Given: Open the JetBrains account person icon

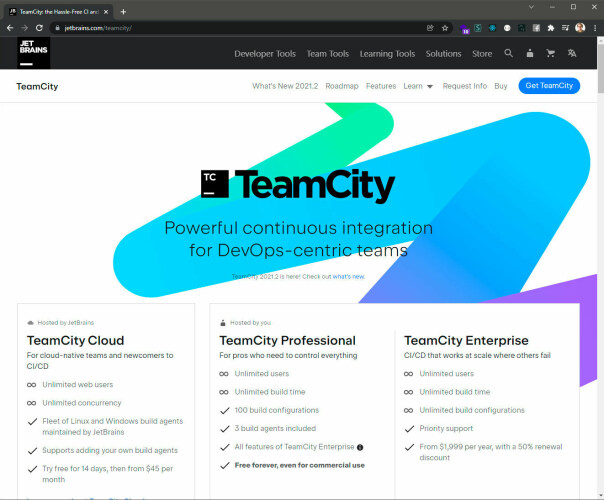Looking at the screenshot, I should [530, 53].
